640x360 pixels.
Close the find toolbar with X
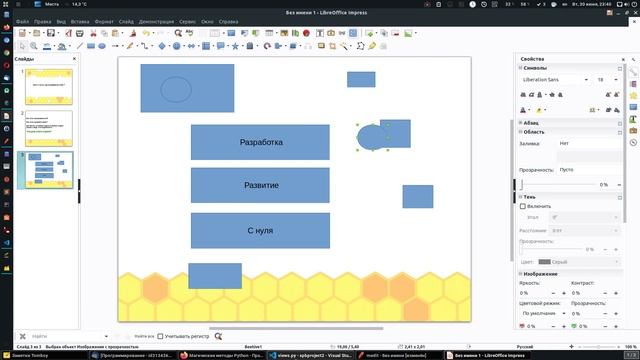tap(22, 336)
